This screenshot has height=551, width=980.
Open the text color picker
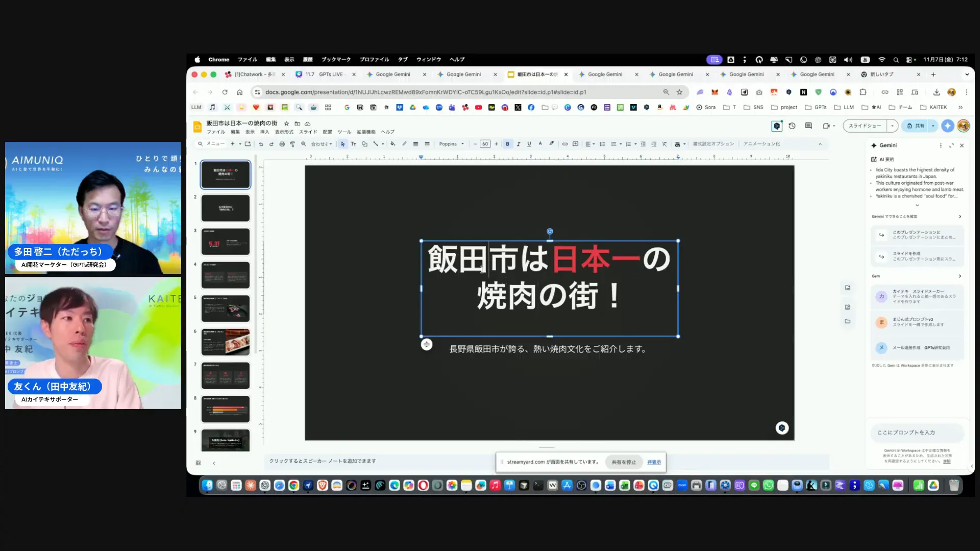540,144
